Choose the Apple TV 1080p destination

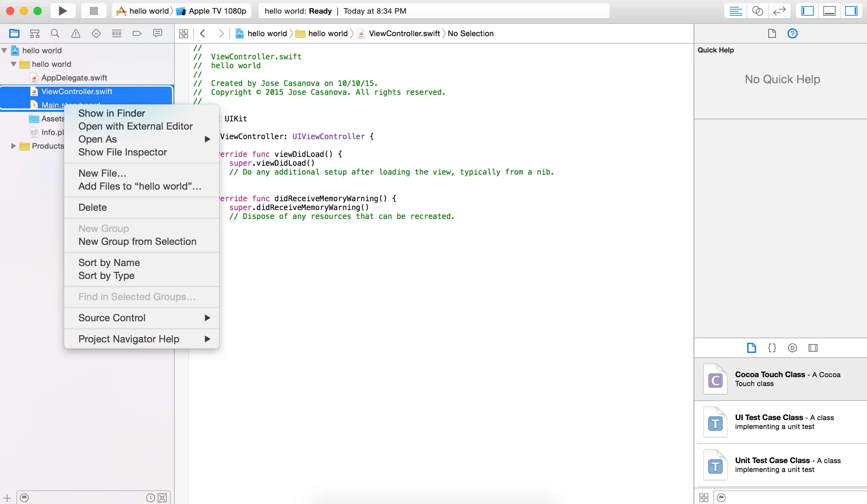pos(212,11)
